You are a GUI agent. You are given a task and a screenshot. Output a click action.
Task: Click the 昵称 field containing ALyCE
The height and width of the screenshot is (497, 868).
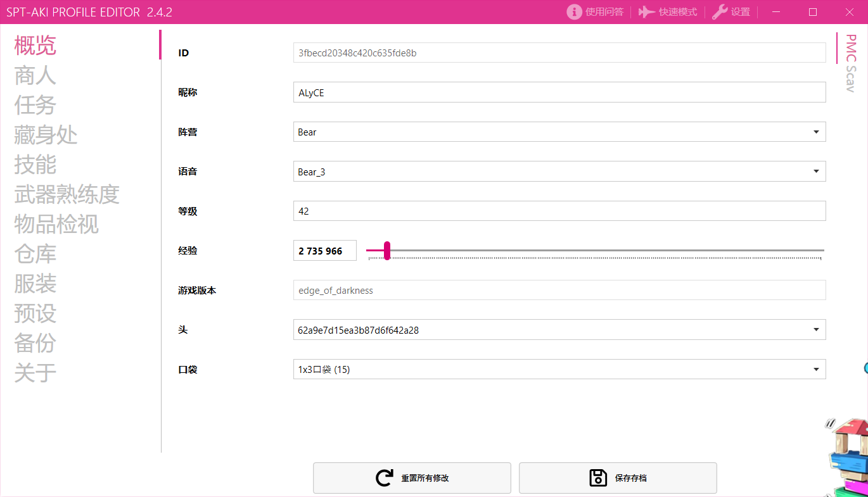coord(559,92)
